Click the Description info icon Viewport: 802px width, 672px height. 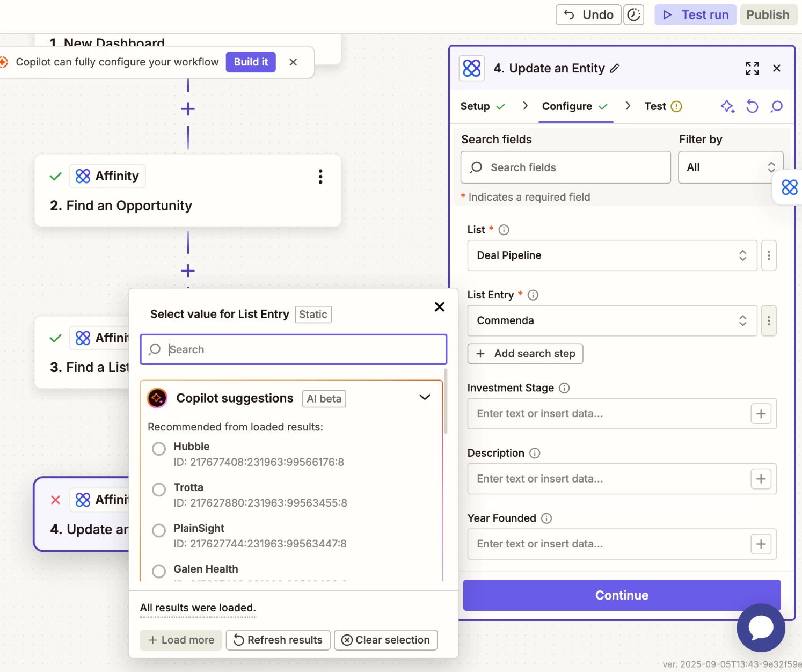pos(535,453)
